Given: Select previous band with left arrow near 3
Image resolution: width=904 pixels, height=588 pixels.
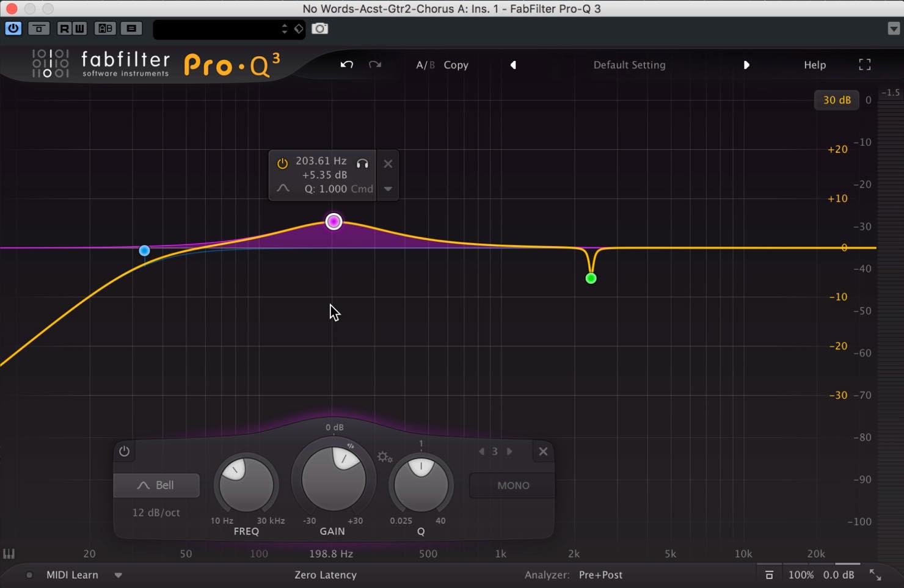Looking at the screenshot, I should pyautogui.click(x=481, y=451).
